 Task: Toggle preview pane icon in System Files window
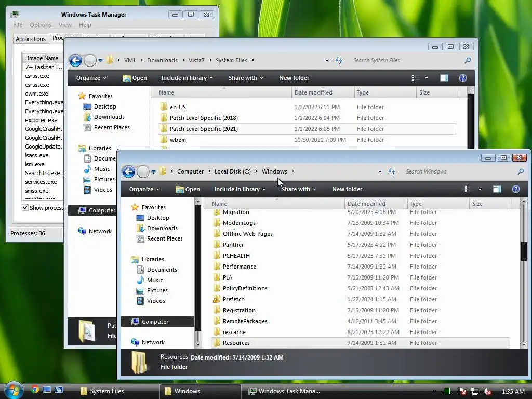[444, 78]
